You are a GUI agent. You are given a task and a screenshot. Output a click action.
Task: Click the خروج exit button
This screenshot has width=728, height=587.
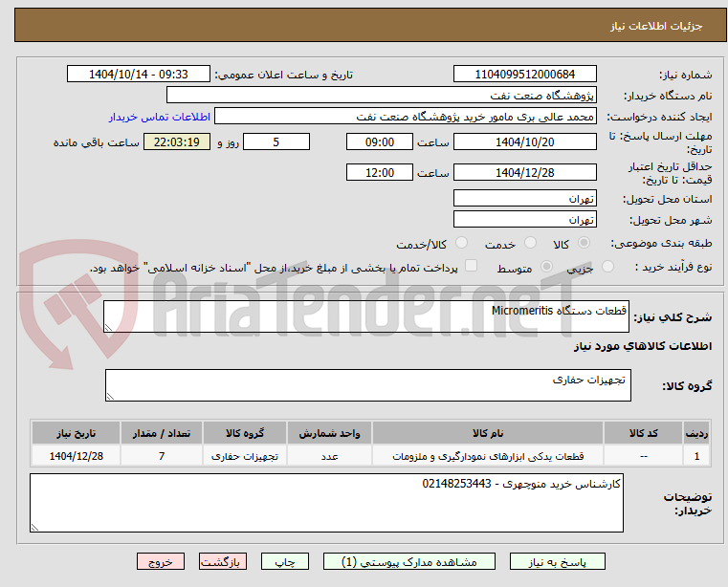[x=161, y=561]
